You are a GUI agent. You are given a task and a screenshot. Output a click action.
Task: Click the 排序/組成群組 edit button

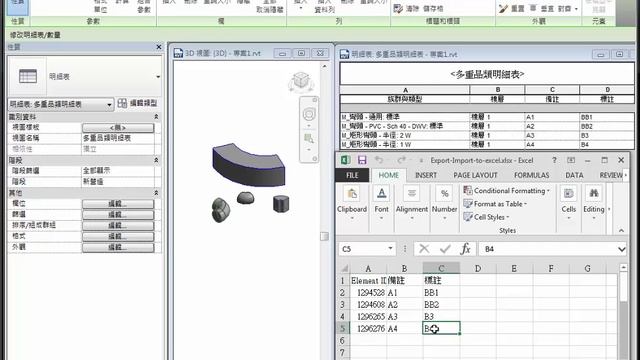click(x=118, y=225)
